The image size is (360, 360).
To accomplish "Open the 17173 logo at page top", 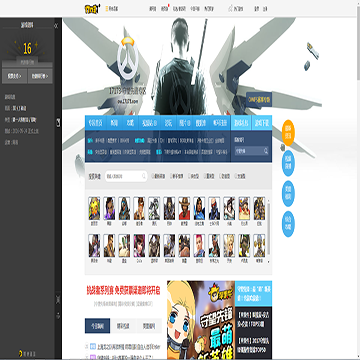I will pos(91,9).
